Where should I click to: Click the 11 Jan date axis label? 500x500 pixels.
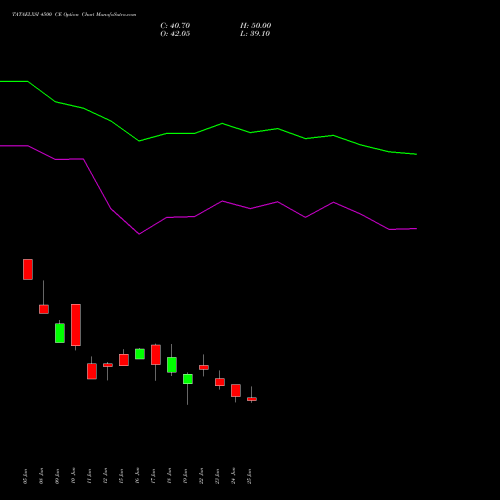point(90,476)
